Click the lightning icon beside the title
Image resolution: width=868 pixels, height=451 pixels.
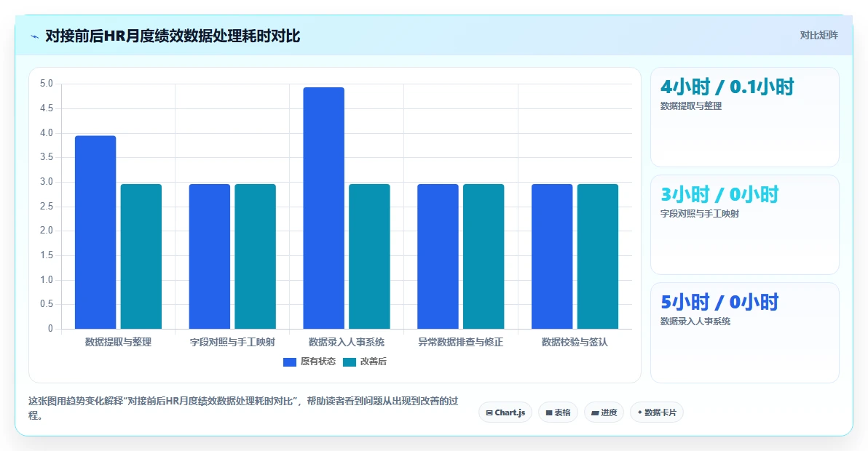pos(34,37)
